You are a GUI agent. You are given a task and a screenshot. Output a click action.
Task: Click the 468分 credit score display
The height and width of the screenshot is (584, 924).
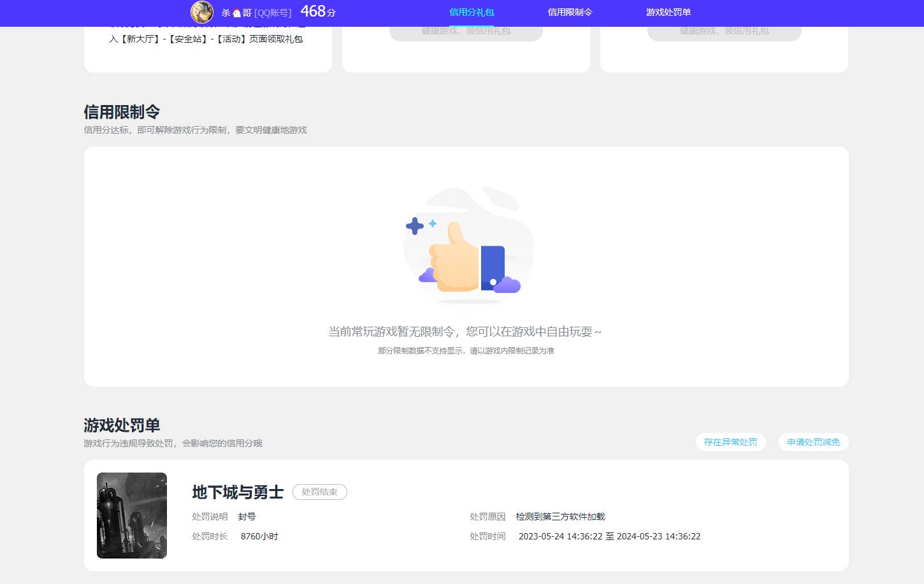(317, 11)
